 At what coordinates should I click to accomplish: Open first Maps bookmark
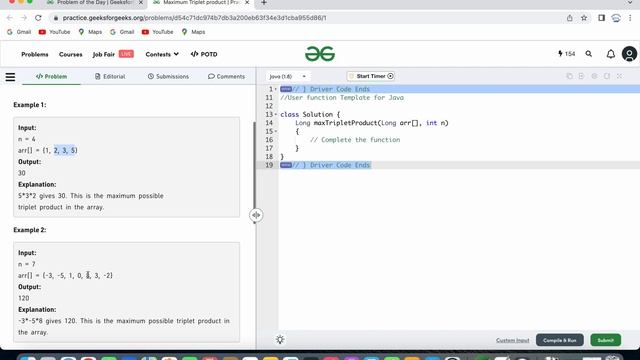click(90, 32)
